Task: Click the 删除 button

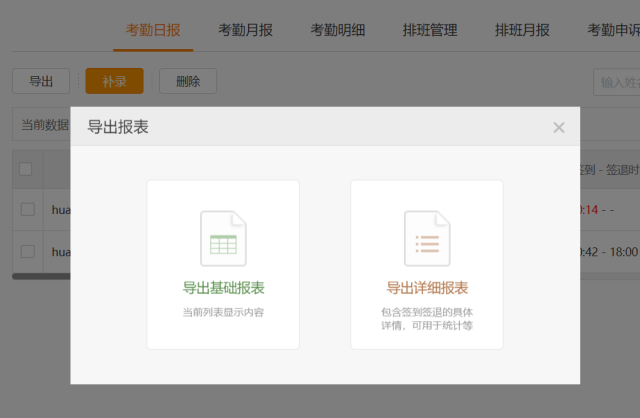Action: point(188,81)
